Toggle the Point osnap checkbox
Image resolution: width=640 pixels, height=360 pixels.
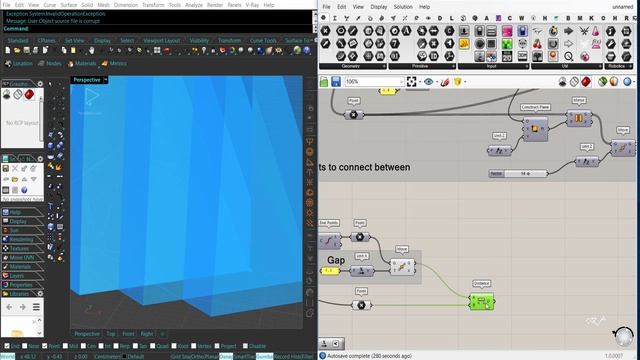[x=45, y=346]
